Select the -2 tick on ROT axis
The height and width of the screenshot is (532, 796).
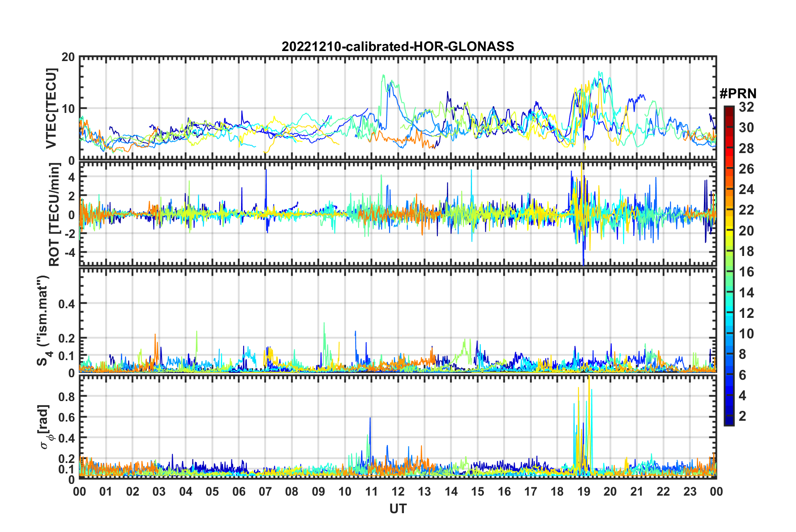click(x=69, y=233)
